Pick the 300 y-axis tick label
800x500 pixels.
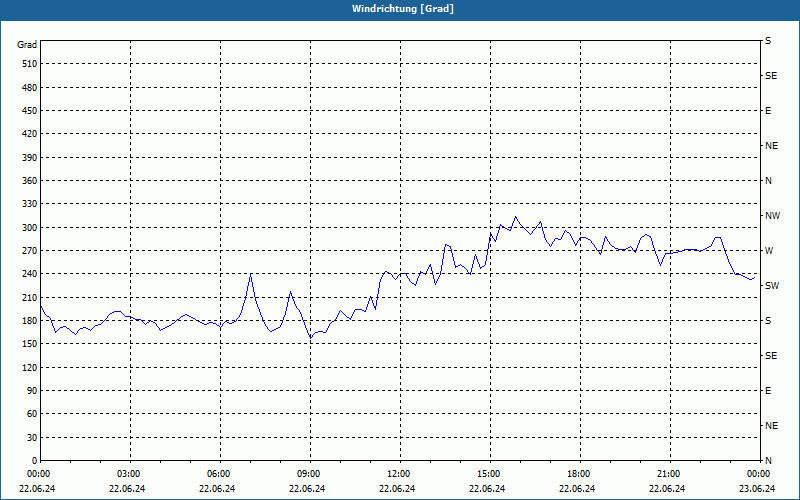coord(30,228)
